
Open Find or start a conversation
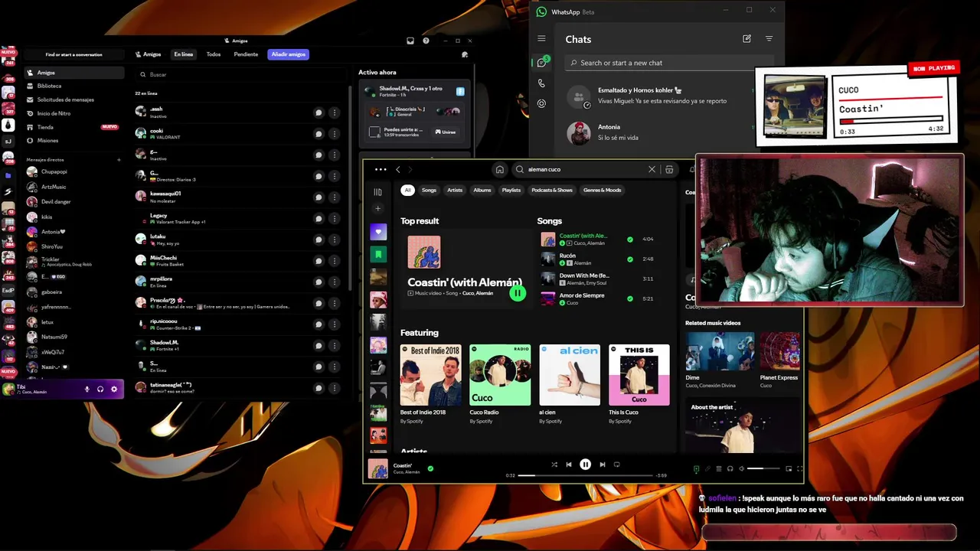coord(73,54)
